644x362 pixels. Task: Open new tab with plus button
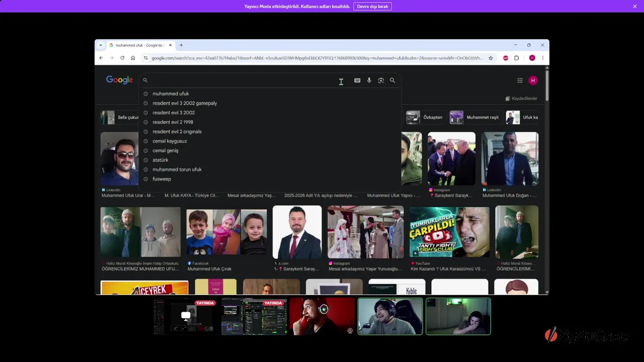tap(181, 45)
